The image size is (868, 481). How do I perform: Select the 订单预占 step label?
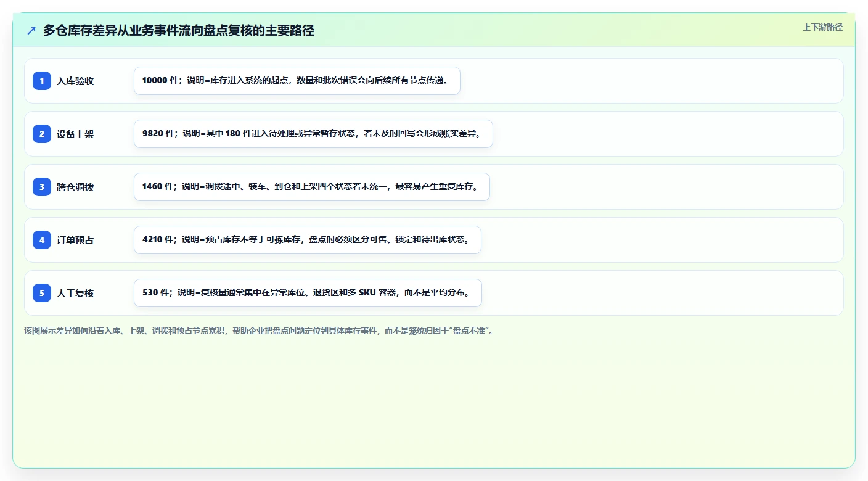[75, 240]
